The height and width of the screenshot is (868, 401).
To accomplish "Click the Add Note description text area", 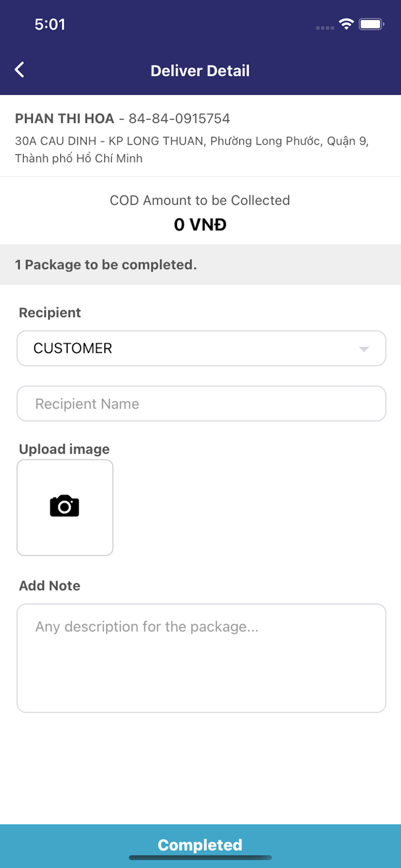I will click(x=201, y=658).
